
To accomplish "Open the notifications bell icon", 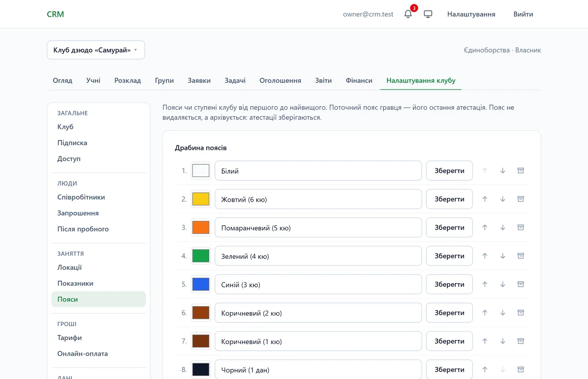I will pos(408,14).
